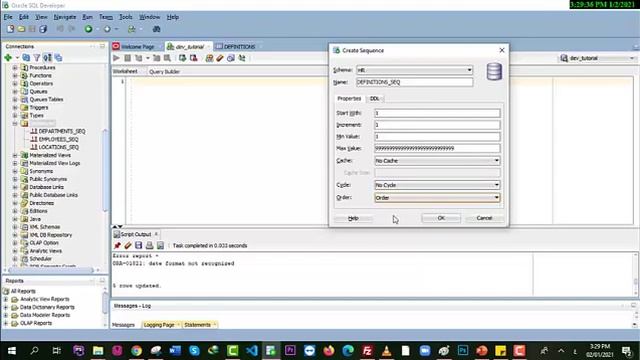Click the red pin icon in Script Output
640x360 pixels.
click(117, 245)
